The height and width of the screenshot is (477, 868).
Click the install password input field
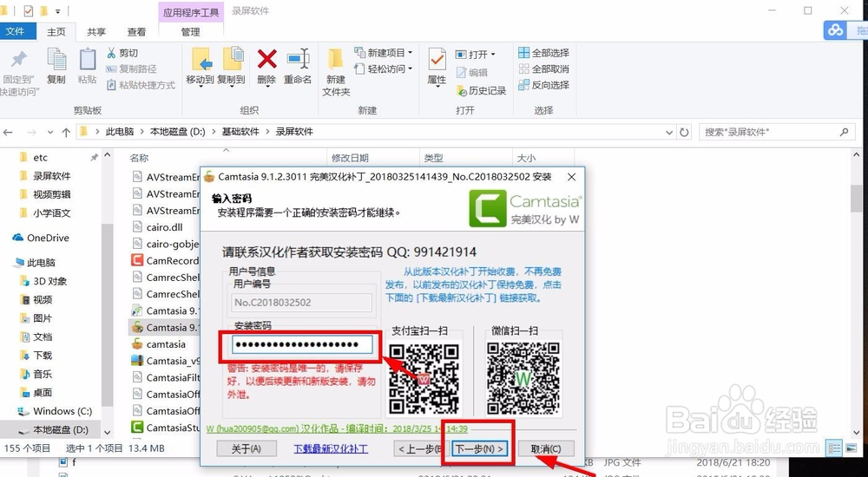point(302,345)
